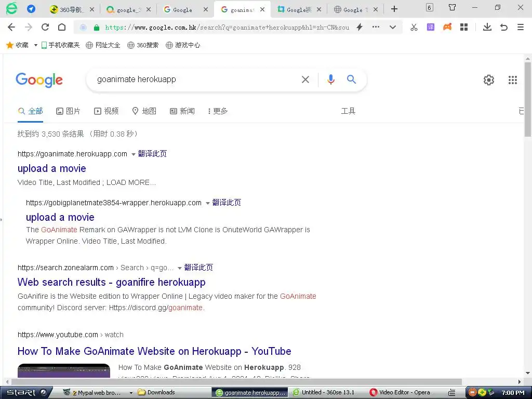Open the downloads arrow icon
Screen dimensions: 532x399
tap(487, 27)
